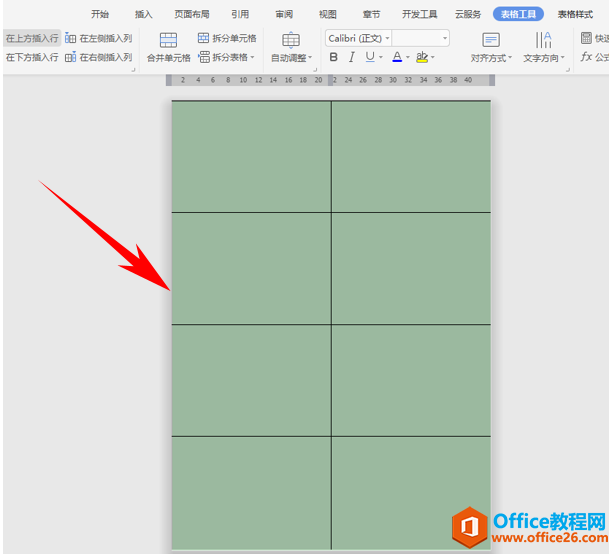Screen dimensions: 615x555
Task: Open the 开发工具 (Developer) tab
Action: point(420,15)
